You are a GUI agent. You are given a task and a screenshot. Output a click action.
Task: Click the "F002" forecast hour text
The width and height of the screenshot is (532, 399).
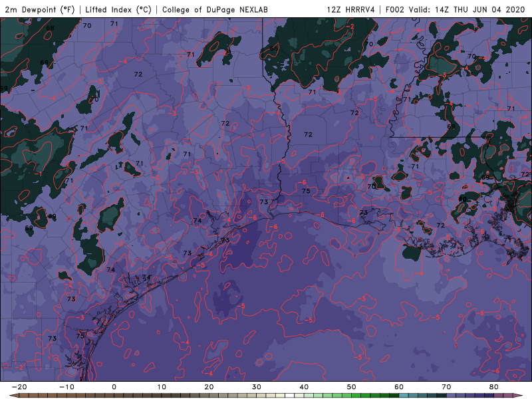(x=395, y=9)
